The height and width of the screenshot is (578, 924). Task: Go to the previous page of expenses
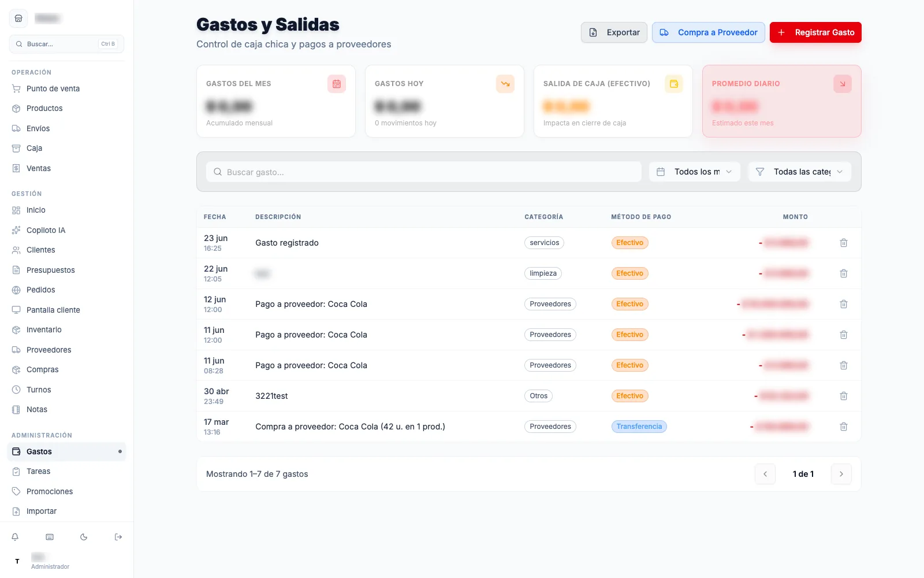click(x=765, y=474)
